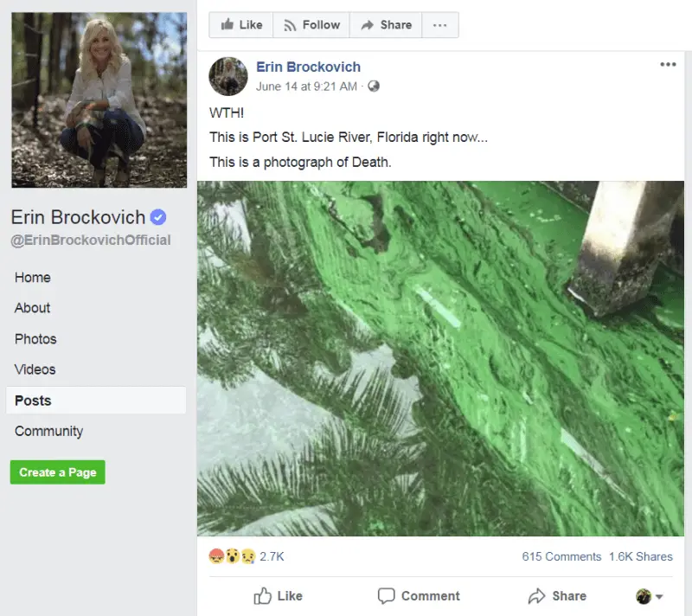The height and width of the screenshot is (616, 692).
Task: Select the Photos section
Action: coord(35,339)
